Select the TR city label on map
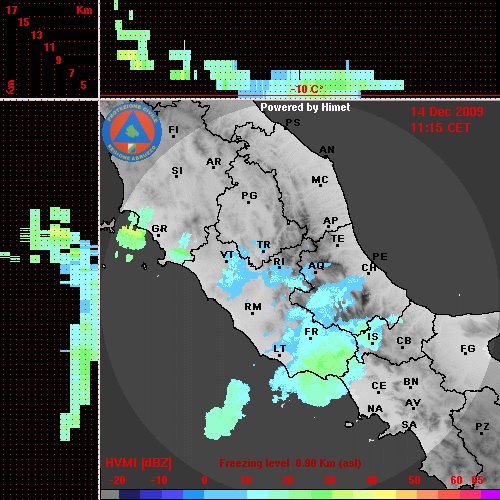500x500 pixels. coord(264,245)
